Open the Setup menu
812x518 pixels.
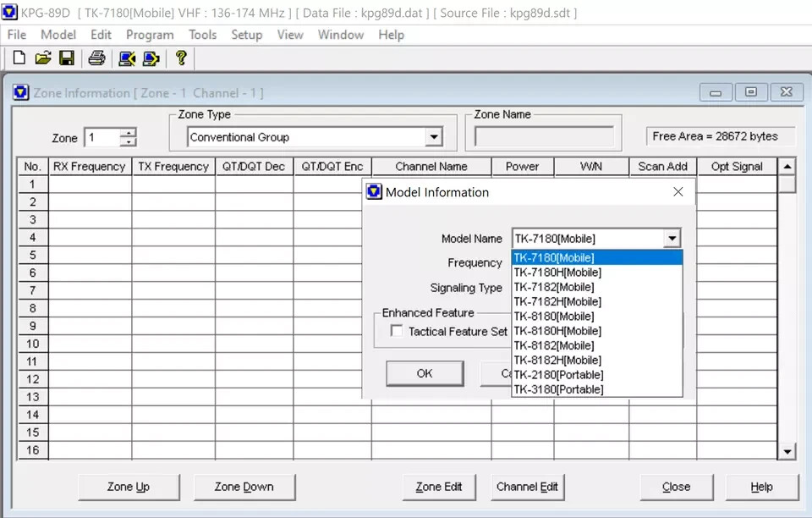tap(246, 35)
